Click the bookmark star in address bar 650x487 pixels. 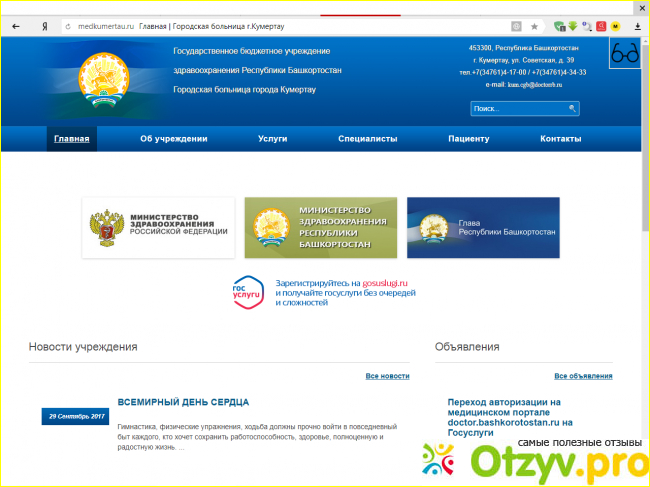coord(534,25)
